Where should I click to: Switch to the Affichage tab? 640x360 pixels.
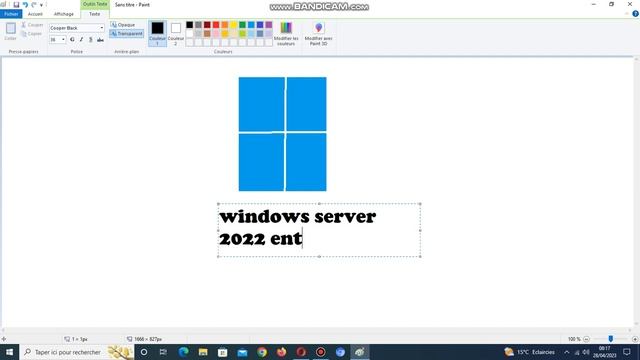pos(64,14)
